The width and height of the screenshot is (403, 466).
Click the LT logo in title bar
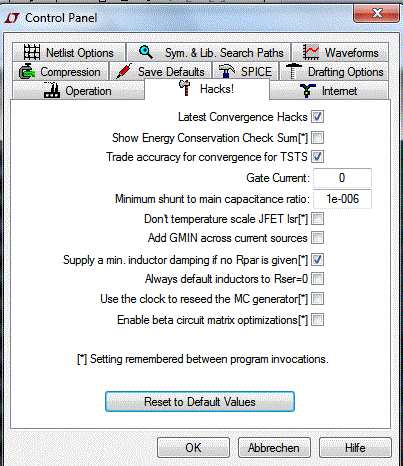coord(12,18)
